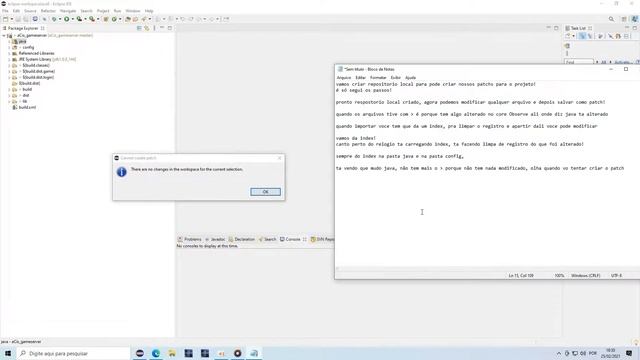The image size is (640, 360).
Task: Click the green Run toolbar icon
Action: (67, 19)
